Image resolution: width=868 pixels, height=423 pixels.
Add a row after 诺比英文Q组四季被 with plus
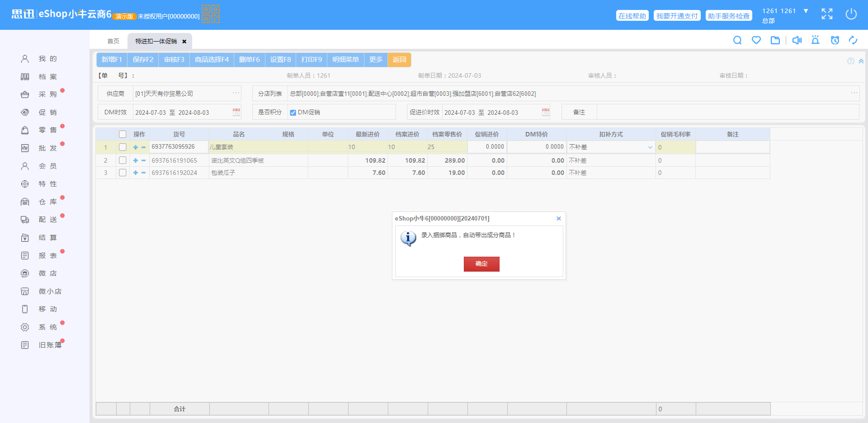coord(136,160)
